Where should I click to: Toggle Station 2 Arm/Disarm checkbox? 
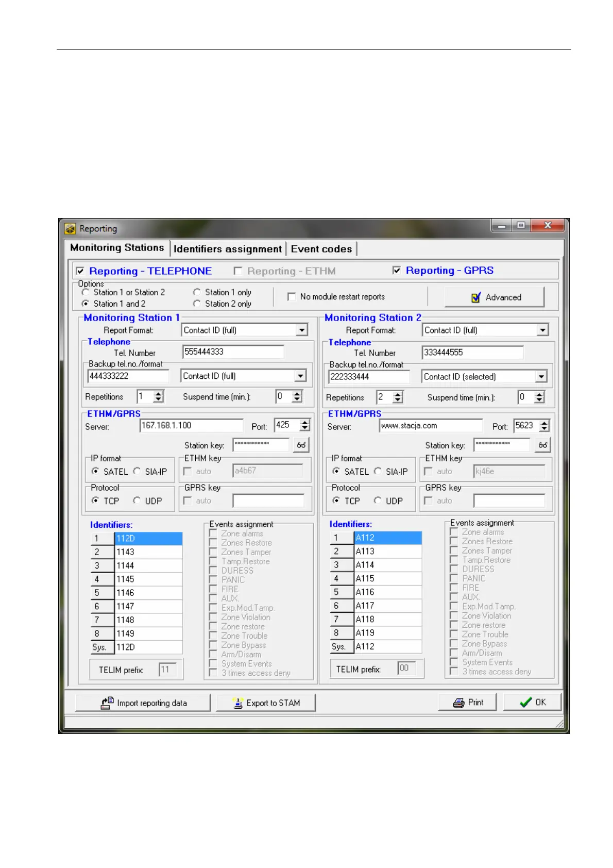click(x=454, y=653)
